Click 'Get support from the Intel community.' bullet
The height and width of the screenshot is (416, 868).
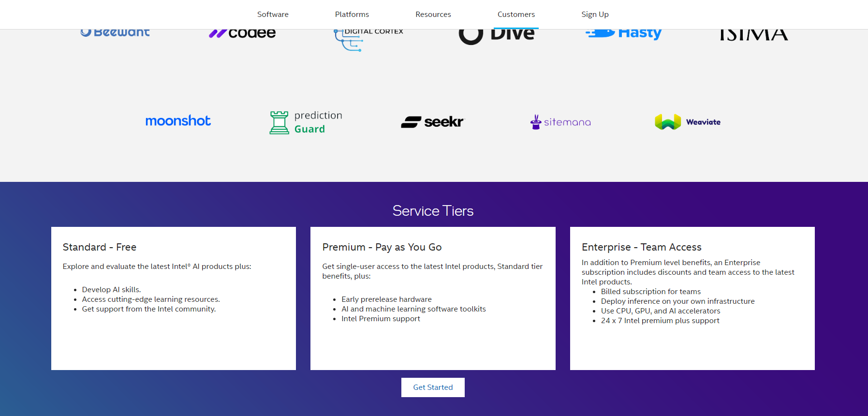tap(149, 309)
